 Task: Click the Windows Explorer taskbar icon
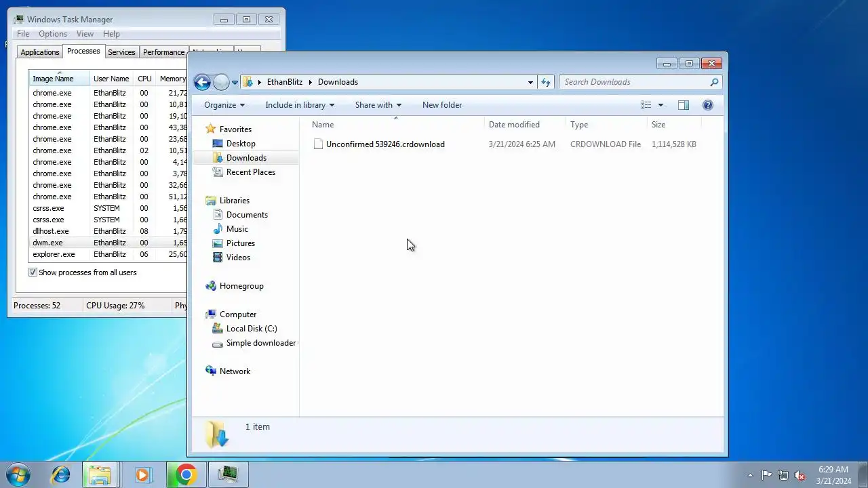[x=100, y=474]
